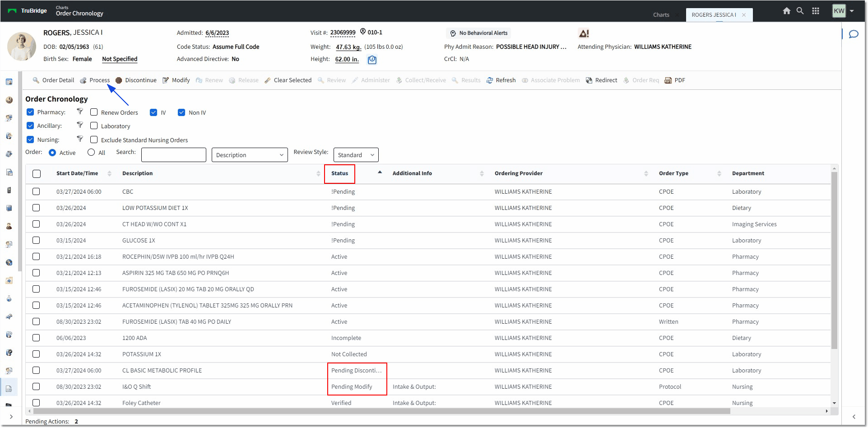Click Clear Selected
This screenshot has height=428, width=868.
[288, 80]
